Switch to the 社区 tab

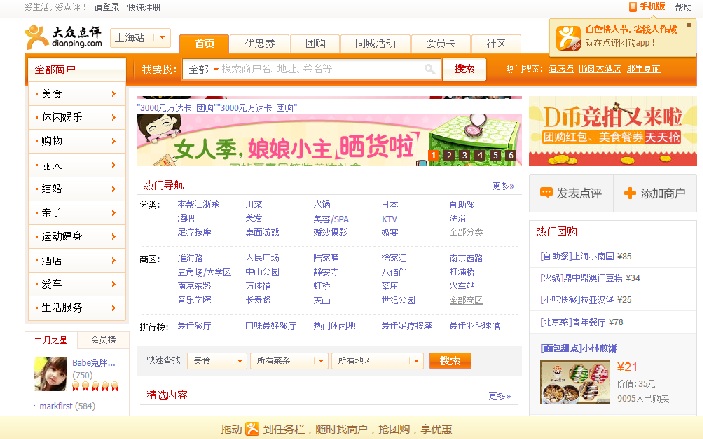point(496,43)
